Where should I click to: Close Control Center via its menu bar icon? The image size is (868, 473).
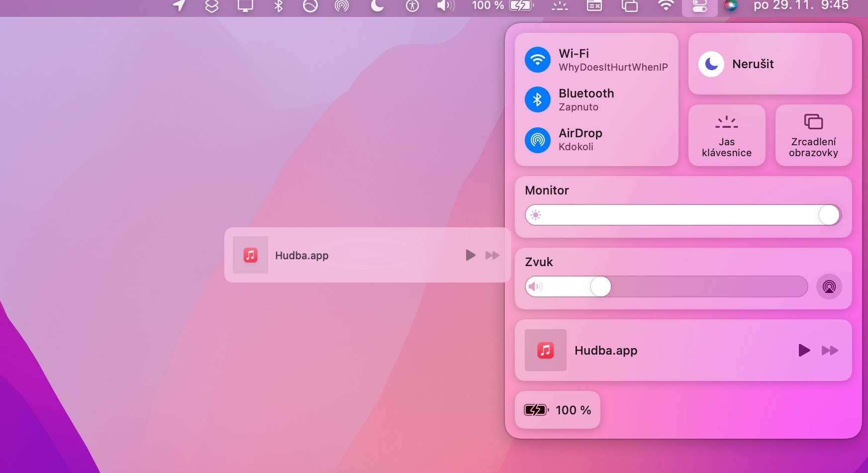(x=700, y=6)
